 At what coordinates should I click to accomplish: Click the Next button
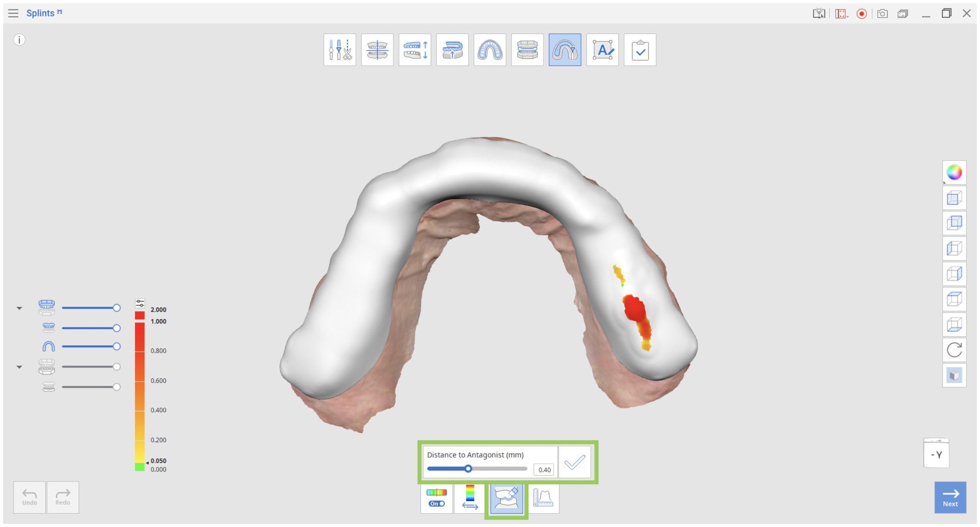click(950, 497)
